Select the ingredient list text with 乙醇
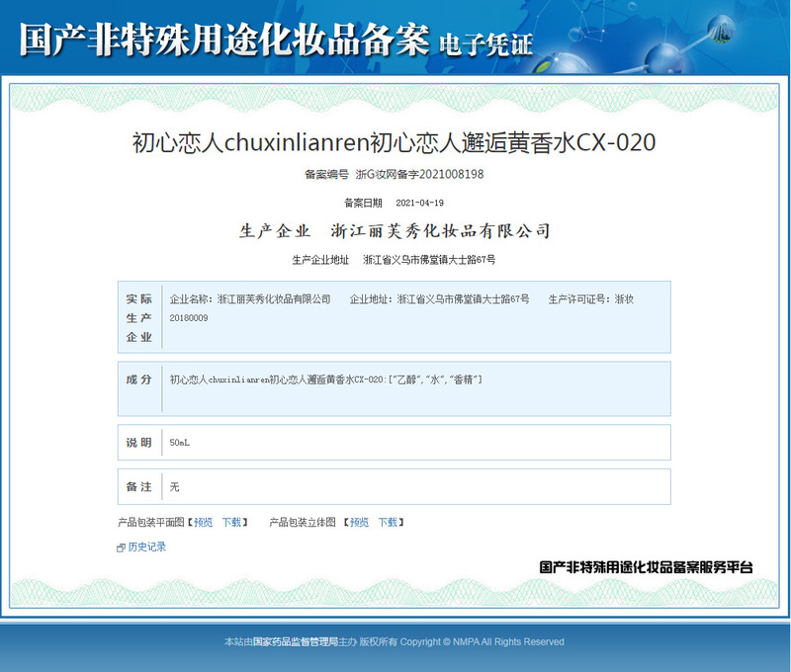 point(326,379)
